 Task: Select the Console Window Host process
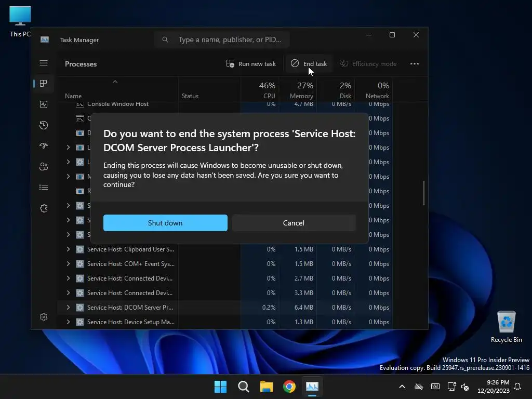[x=118, y=104]
